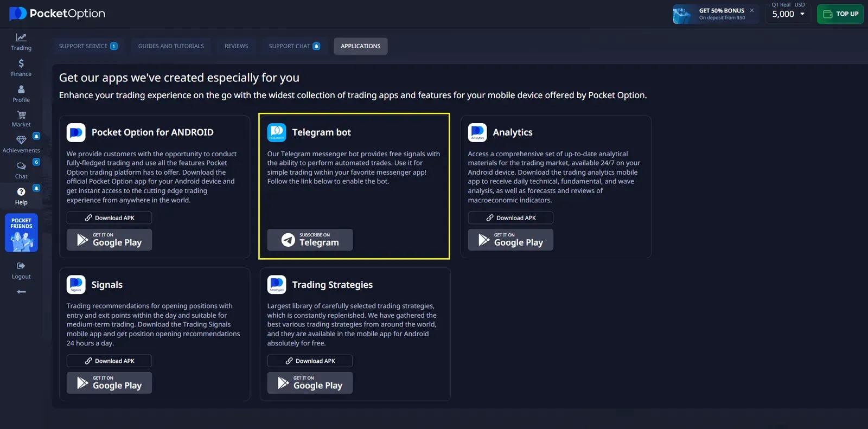Image resolution: width=868 pixels, height=429 pixels.
Task: Download APK for Trading Strategies
Action: click(310, 361)
